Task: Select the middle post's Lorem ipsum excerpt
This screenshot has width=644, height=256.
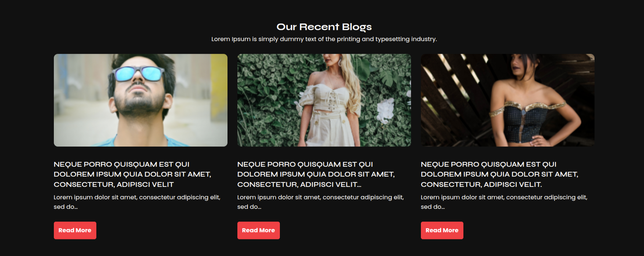Action: coord(321,202)
